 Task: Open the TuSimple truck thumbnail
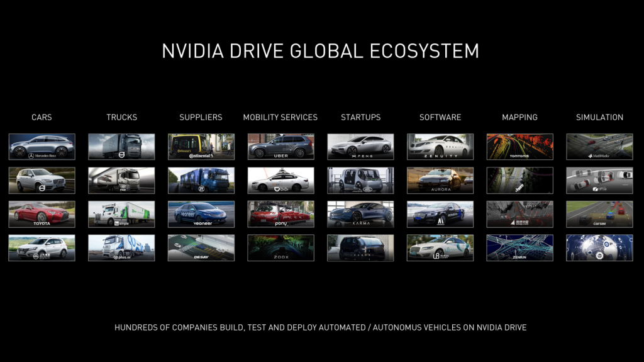[121, 214]
